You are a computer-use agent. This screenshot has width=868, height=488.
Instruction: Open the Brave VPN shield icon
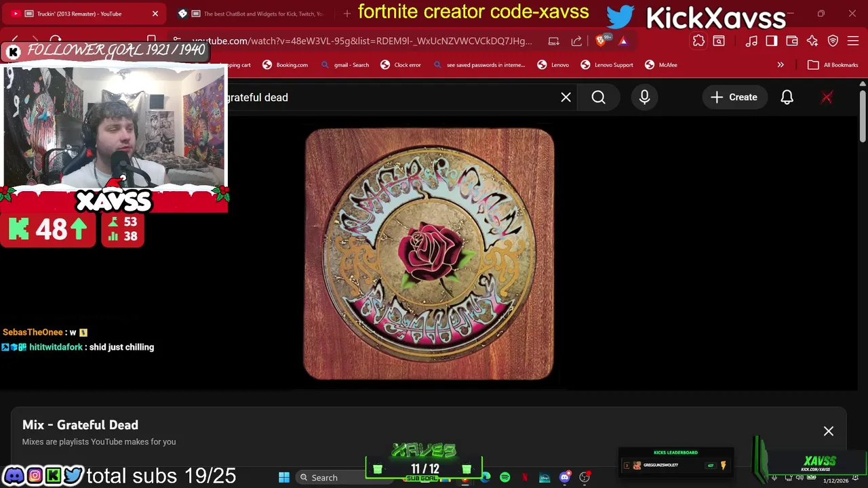click(x=833, y=41)
